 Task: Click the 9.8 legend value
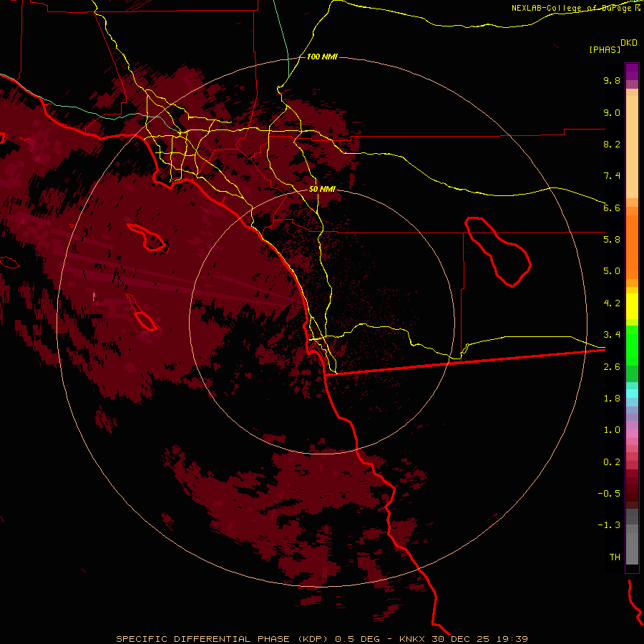(x=612, y=80)
